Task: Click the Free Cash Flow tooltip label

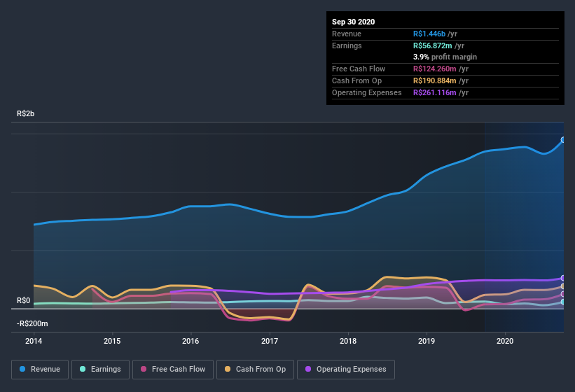Action: click(x=359, y=69)
